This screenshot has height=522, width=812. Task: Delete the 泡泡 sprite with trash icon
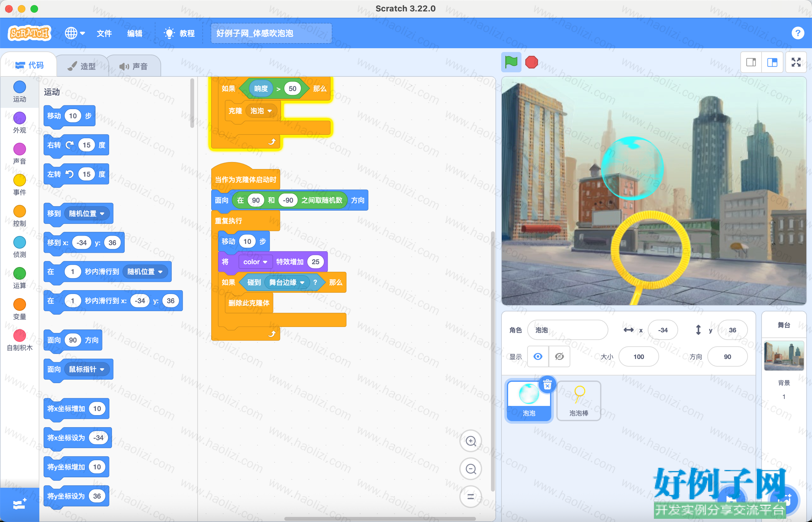[x=547, y=385]
